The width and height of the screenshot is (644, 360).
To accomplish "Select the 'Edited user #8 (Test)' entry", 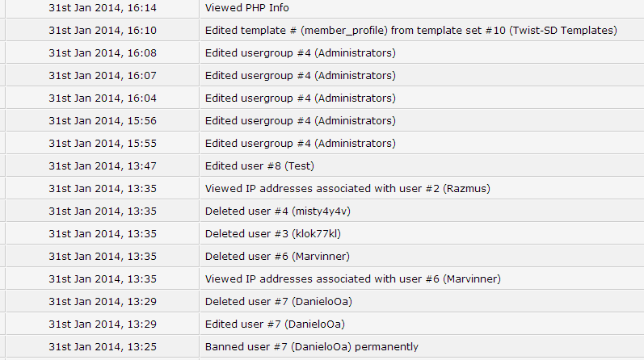I will point(259,165).
